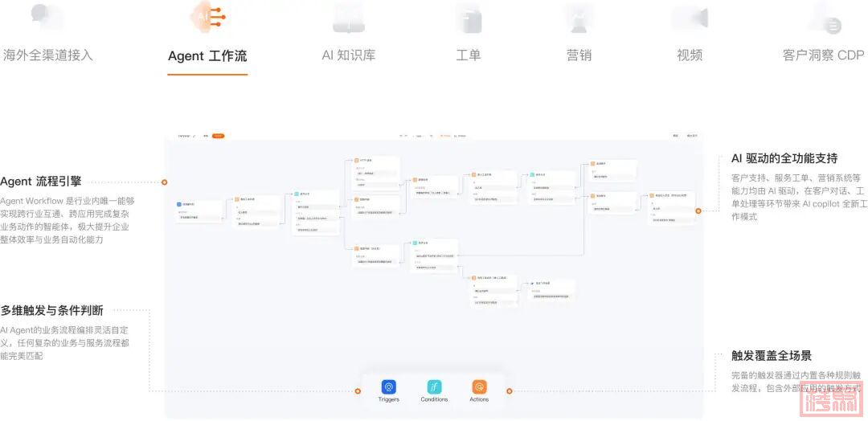Click the AI 驱动的全功能支持 heading
Screen dimensions: 868x421
(784, 158)
